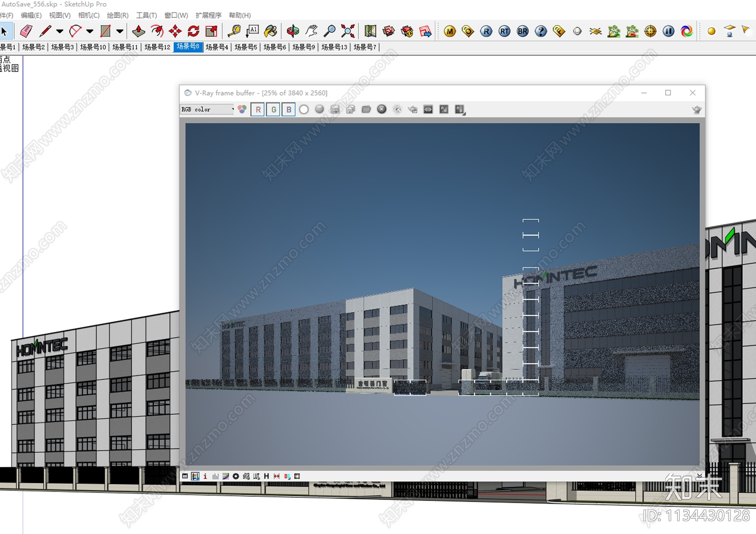Image resolution: width=756 pixels, height=534 pixels.
Task: Select the Rectangle shape tool
Action: point(105,31)
